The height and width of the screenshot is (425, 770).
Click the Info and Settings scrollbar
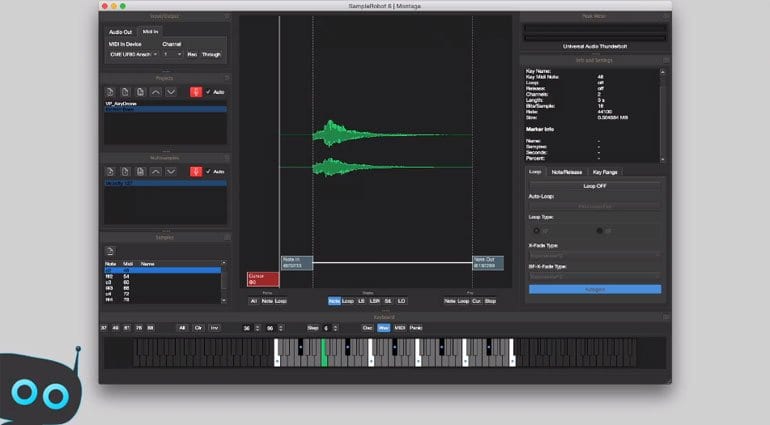[x=662, y=115]
